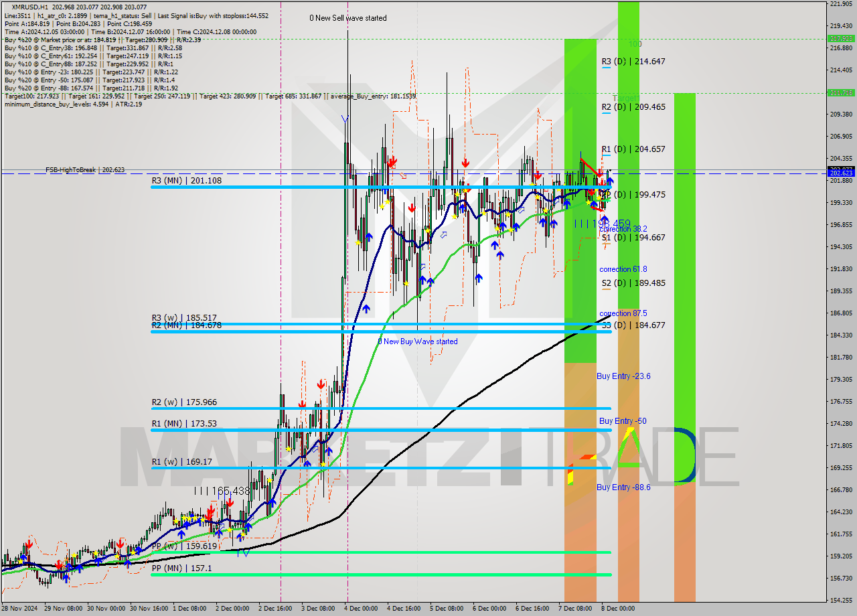Click the '100' target label
The width and height of the screenshot is (857, 616).
coord(635,44)
